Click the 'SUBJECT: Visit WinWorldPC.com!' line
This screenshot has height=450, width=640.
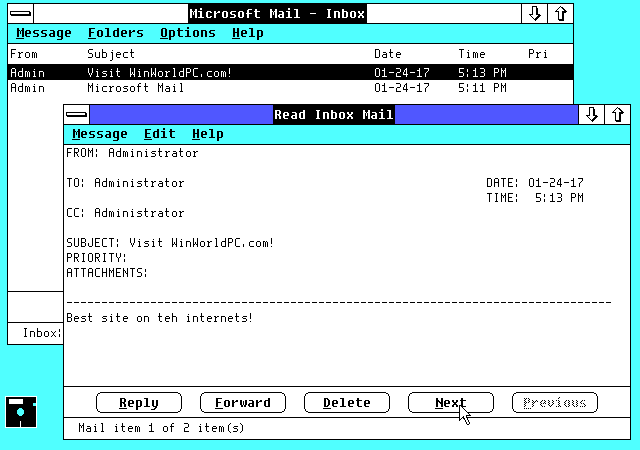click(170, 243)
